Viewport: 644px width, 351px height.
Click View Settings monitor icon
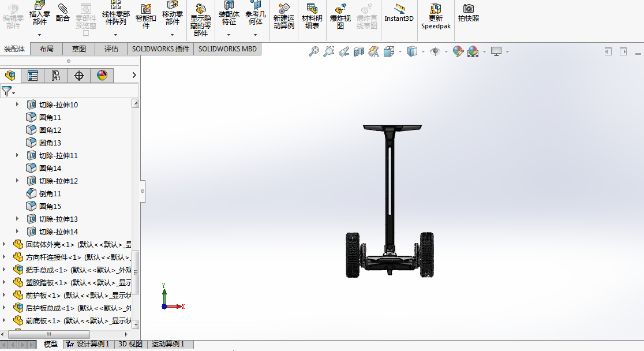(496, 51)
